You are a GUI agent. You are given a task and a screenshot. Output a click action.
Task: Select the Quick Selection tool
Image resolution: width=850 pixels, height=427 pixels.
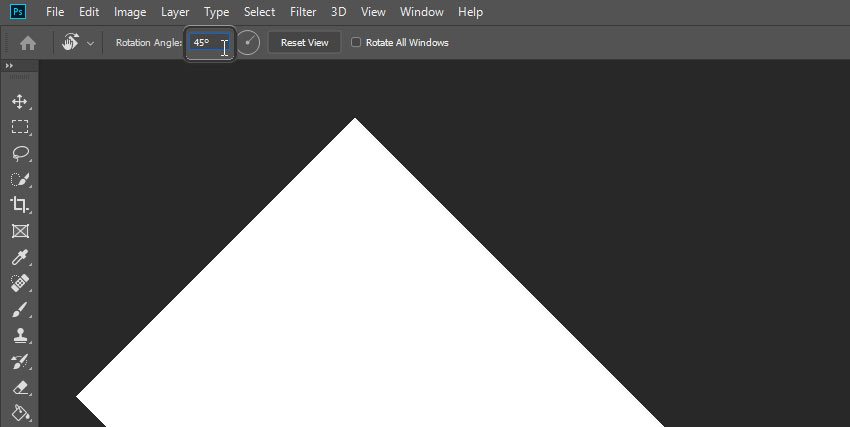click(20, 179)
